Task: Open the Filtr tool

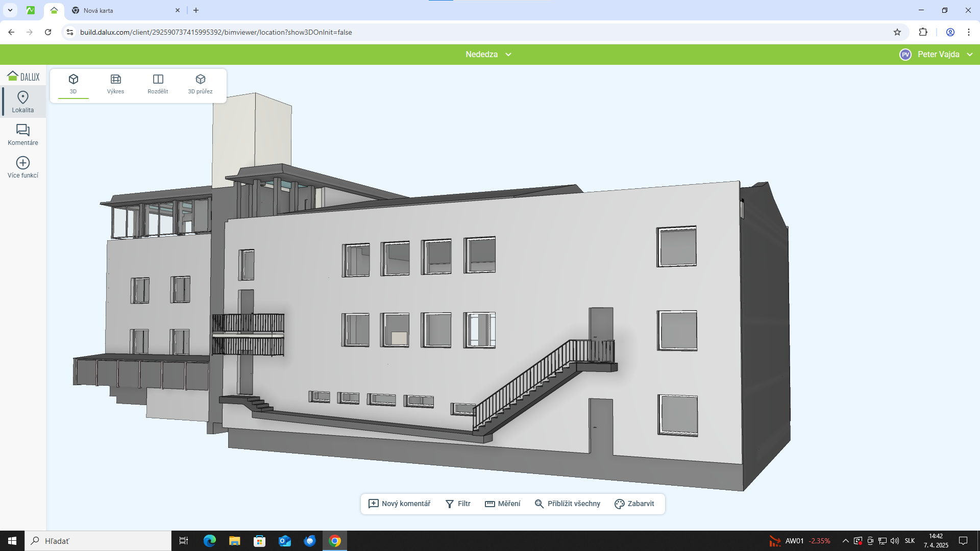Action: click(x=458, y=504)
